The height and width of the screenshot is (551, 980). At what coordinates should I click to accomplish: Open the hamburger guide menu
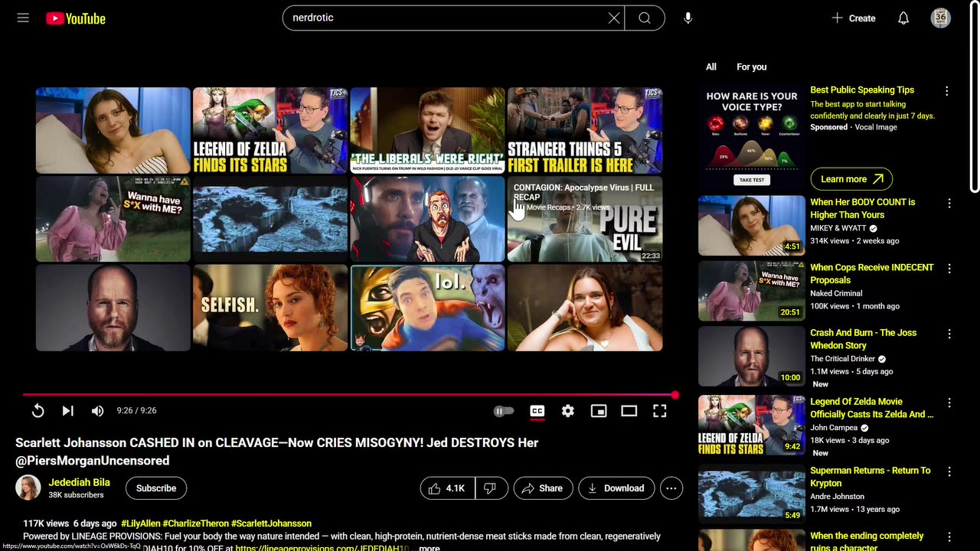(23, 18)
